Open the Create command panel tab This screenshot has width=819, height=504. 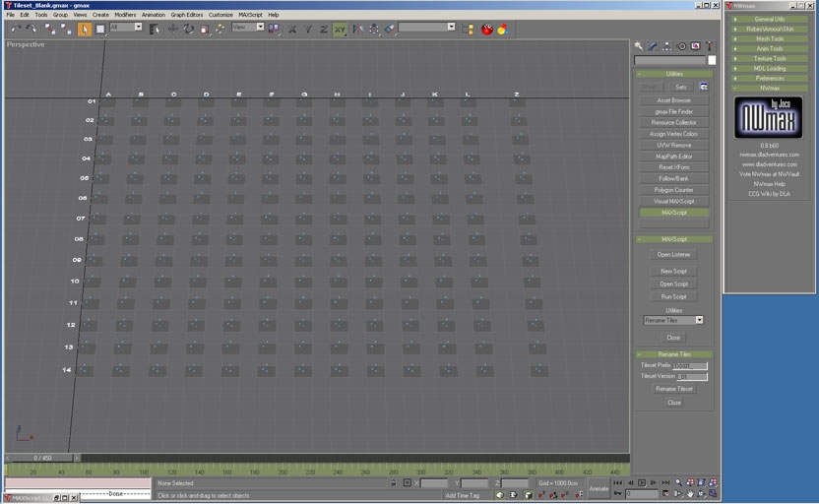639,46
